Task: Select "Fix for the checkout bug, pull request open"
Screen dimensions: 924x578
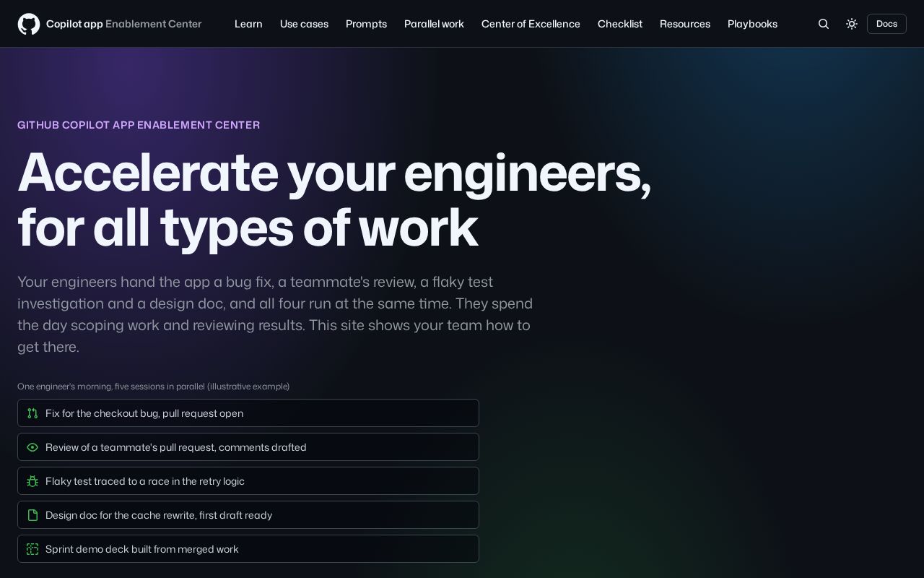Action: [248, 413]
